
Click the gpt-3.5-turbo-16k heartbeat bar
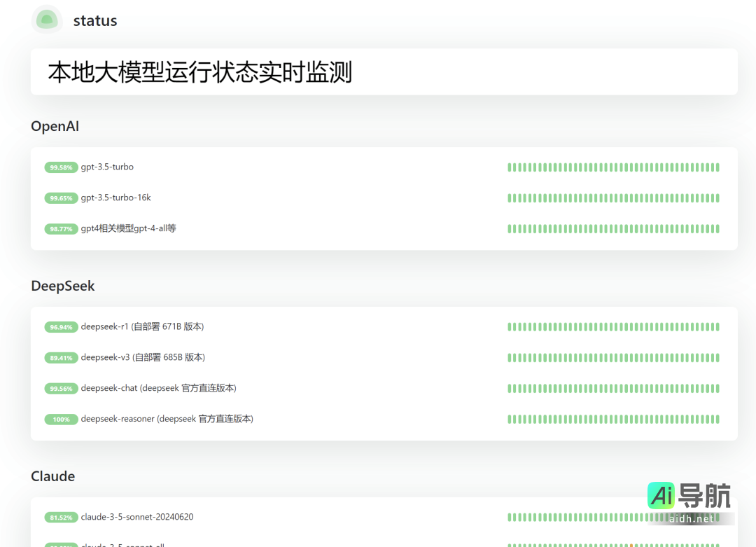tap(613, 198)
